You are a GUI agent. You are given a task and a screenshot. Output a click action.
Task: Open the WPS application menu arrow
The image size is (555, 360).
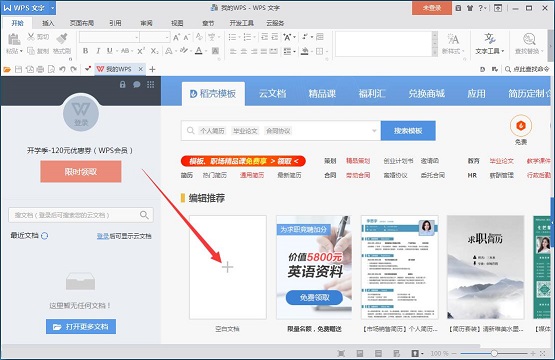pyautogui.click(x=52, y=8)
